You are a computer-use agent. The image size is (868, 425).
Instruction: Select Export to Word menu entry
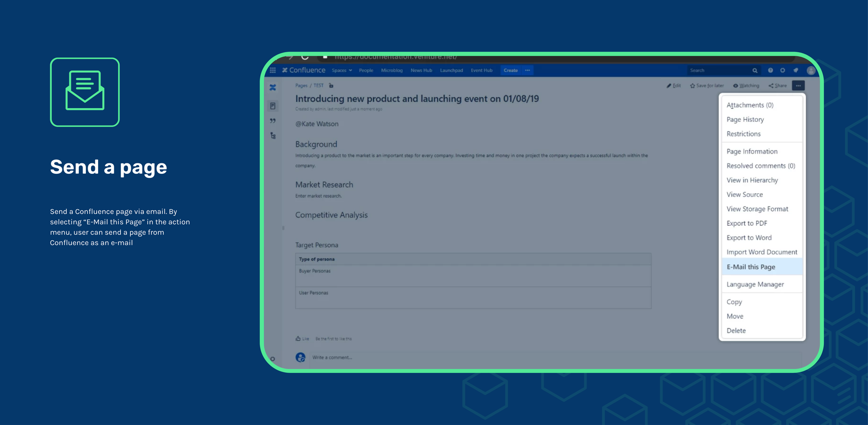coord(762,238)
